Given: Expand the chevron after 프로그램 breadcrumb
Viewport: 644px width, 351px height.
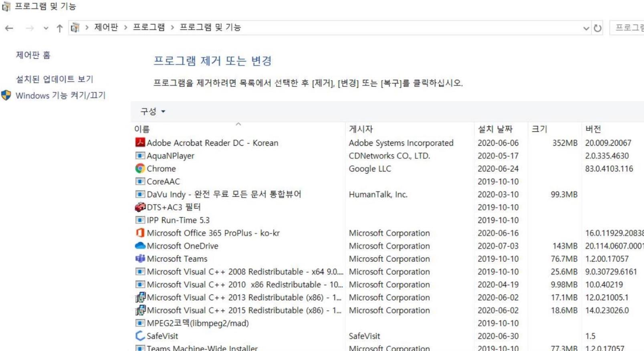Looking at the screenshot, I should pyautogui.click(x=172, y=27).
